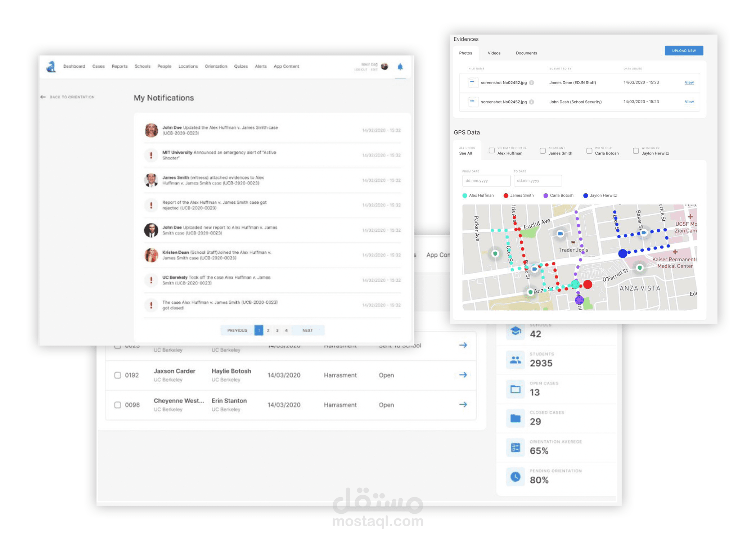
Task: Click the app logo in navbar
Action: [x=51, y=67]
